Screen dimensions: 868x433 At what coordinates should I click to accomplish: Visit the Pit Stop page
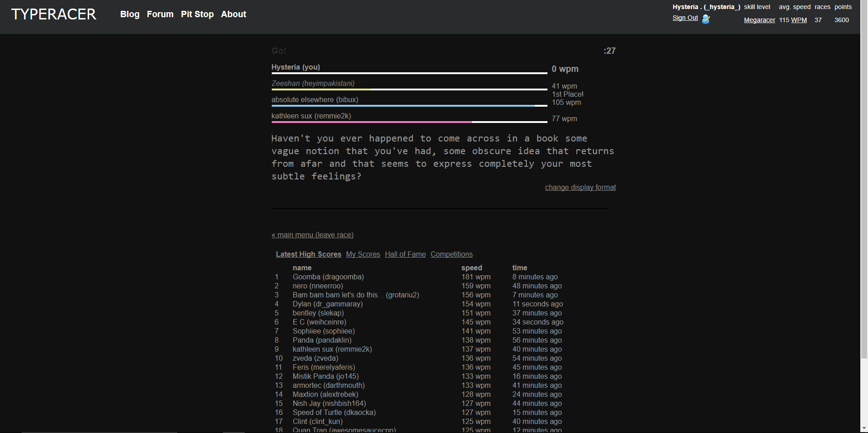click(x=197, y=14)
